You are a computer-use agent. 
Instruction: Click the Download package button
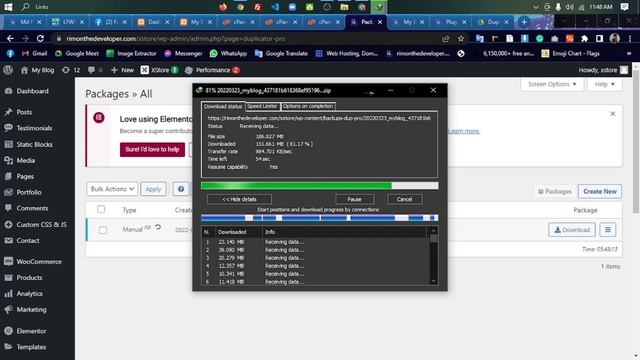(572, 230)
